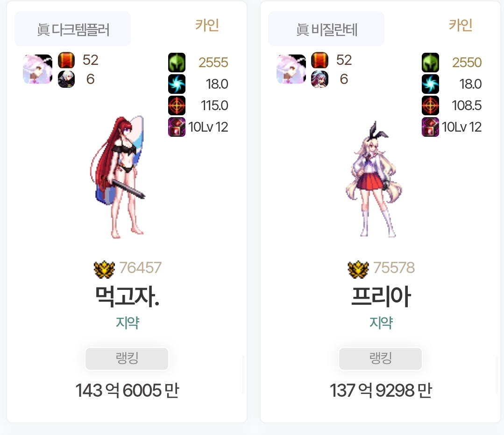Click the 랭킹 button under 먹고자.

click(x=127, y=358)
